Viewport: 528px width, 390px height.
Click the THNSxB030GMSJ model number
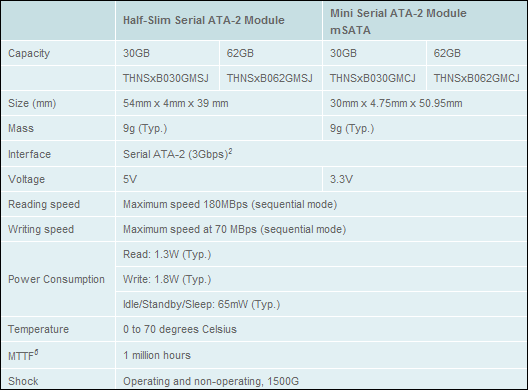[166, 78]
